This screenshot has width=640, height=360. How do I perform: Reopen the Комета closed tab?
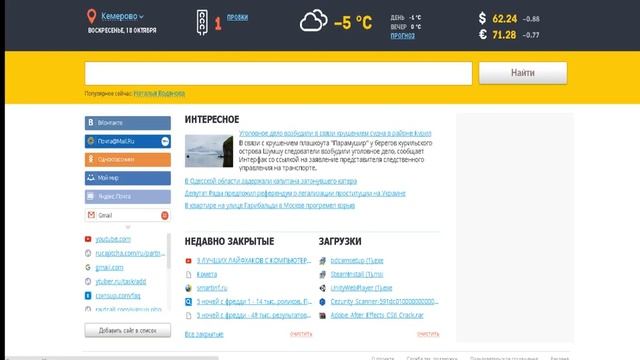[x=207, y=274]
